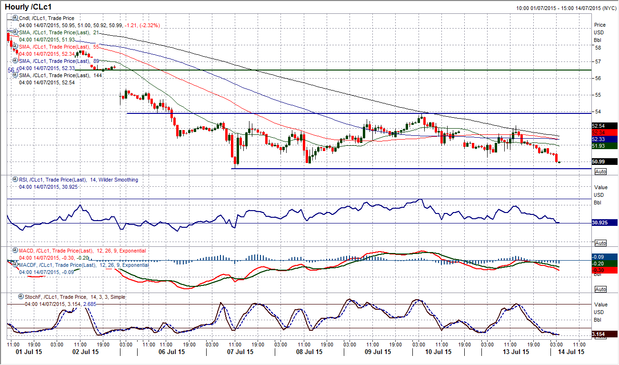Select the 50.99 last price tag
Image resolution: width=619 pixels, height=365 pixels.
pos(604,161)
